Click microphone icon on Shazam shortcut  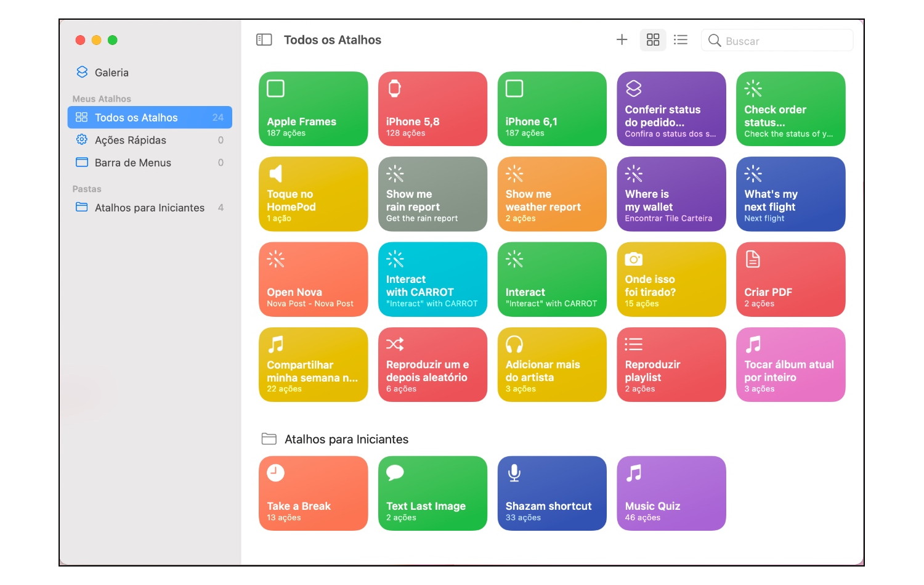(x=514, y=473)
